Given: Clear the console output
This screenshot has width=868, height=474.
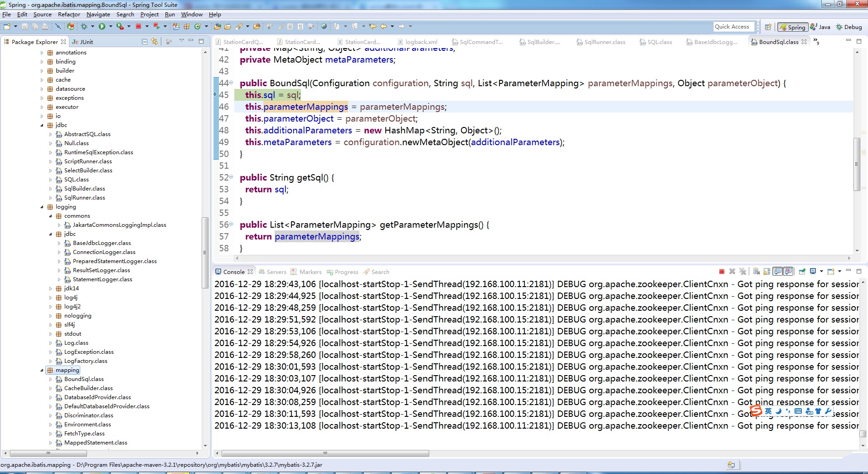Looking at the screenshot, I should pyautogui.click(x=756, y=272).
